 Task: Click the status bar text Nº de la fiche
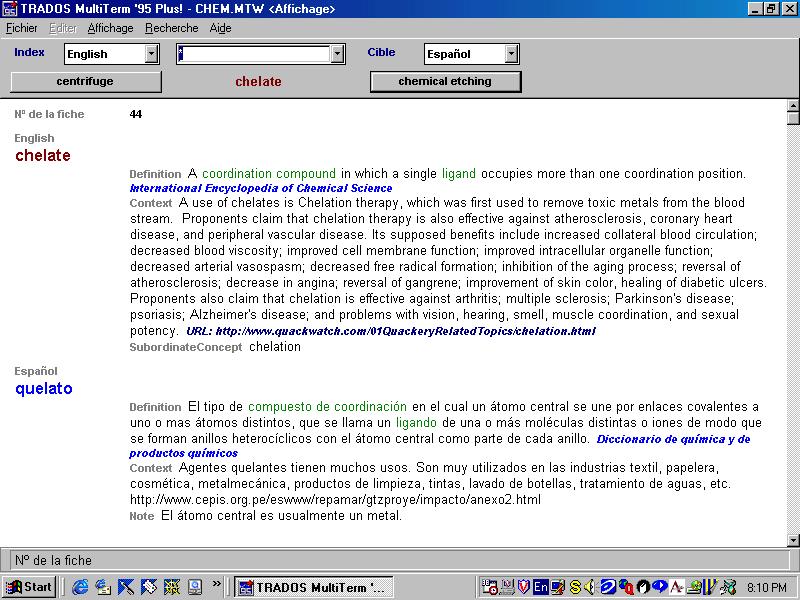click(x=53, y=561)
